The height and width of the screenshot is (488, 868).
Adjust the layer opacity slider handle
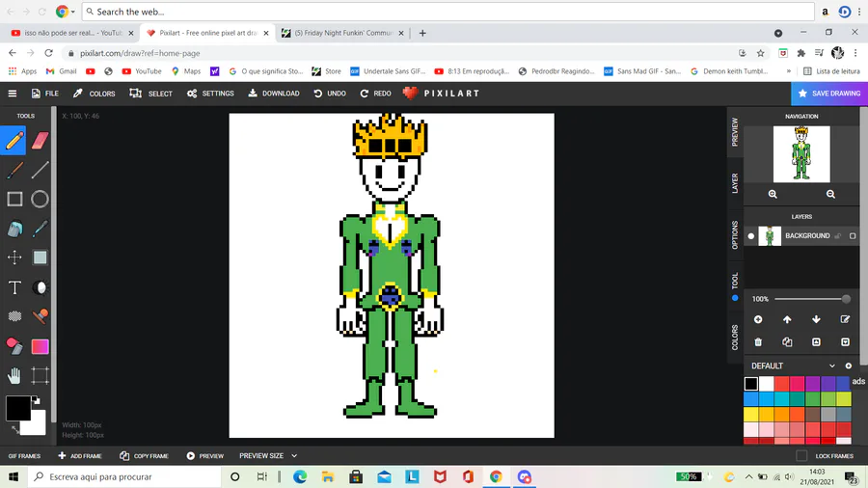(x=846, y=299)
